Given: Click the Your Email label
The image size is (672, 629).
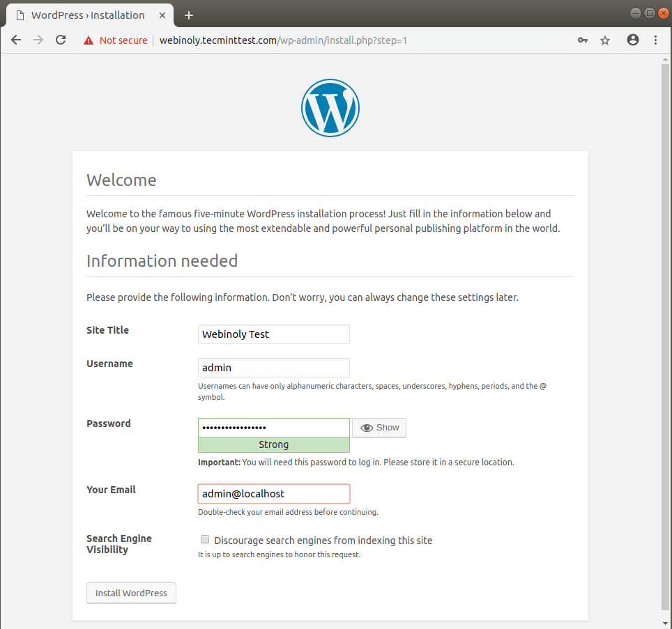Looking at the screenshot, I should [x=111, y=490].
